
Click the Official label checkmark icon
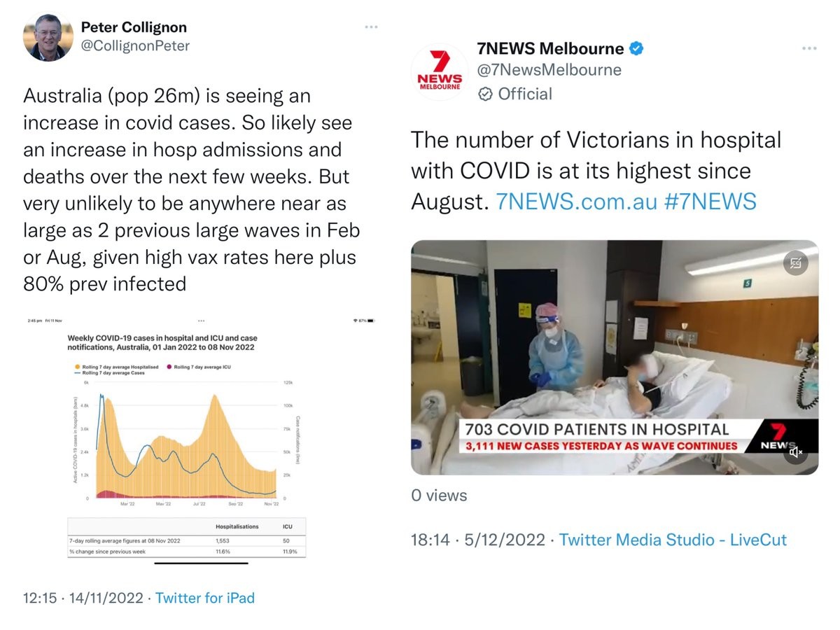coord(484,94)
